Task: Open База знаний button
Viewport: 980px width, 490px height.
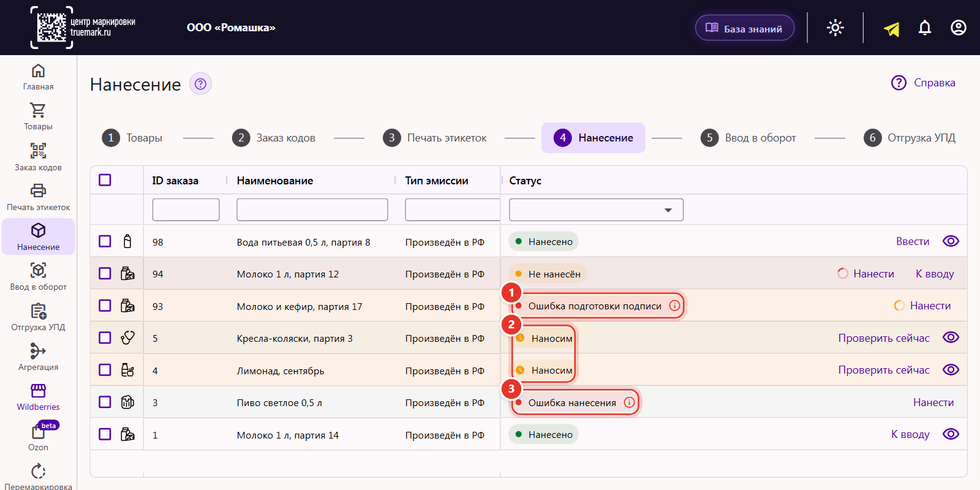Action: [x=745, y=28]
